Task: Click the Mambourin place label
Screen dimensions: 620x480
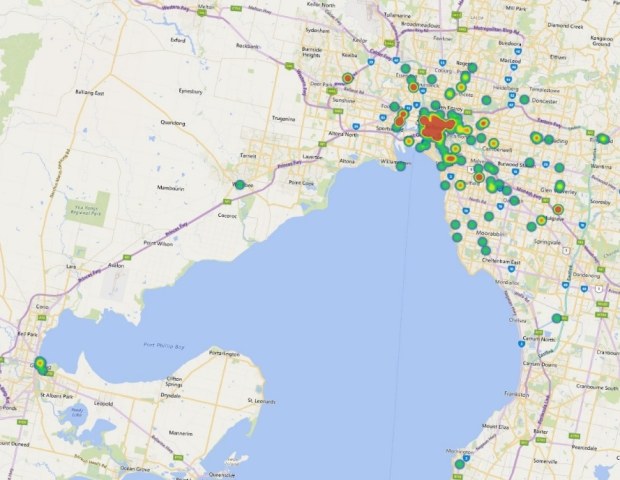Action: (x=171, y=188)
